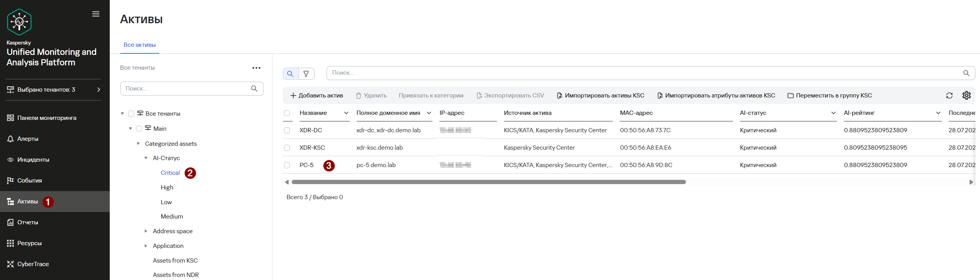The image size is (980, 280).
Task: Collapse the Main tenant node
Action: (x=130, y=128)
